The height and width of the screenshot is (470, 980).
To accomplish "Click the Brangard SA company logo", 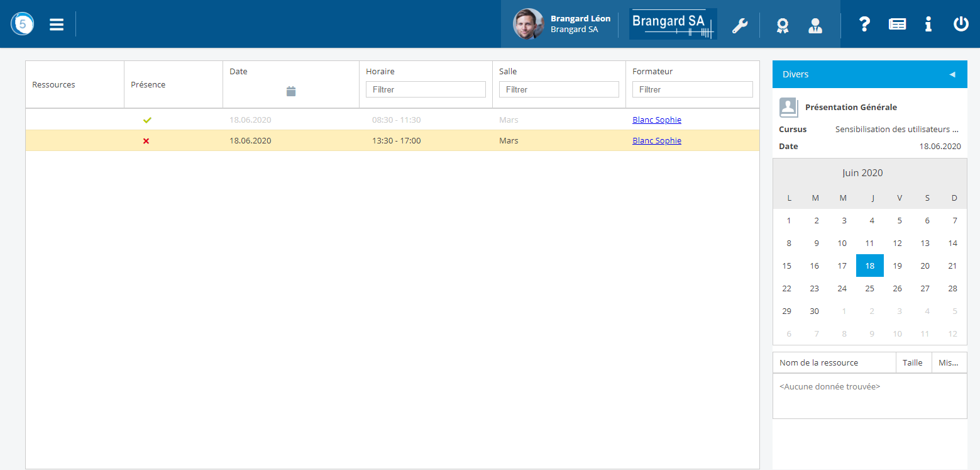I will [x=673, y=25].
